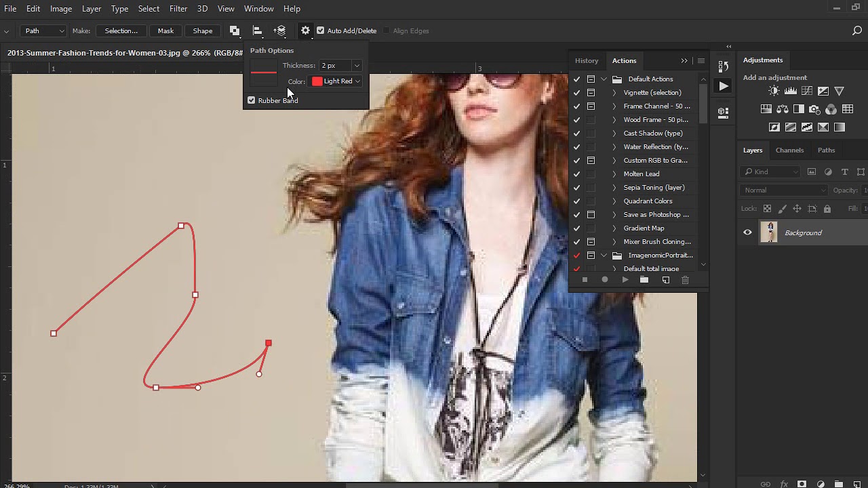
Task: Click the gear icon for path options
Action: 305,30
